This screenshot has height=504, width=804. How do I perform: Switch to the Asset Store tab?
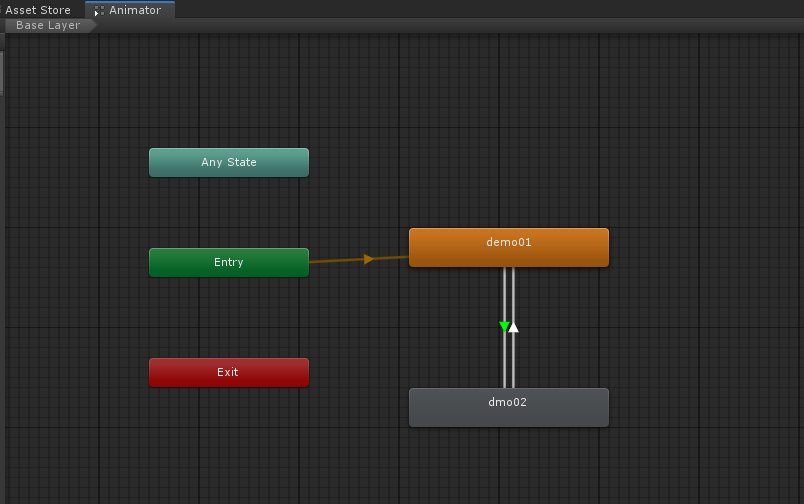pos(37,10)
